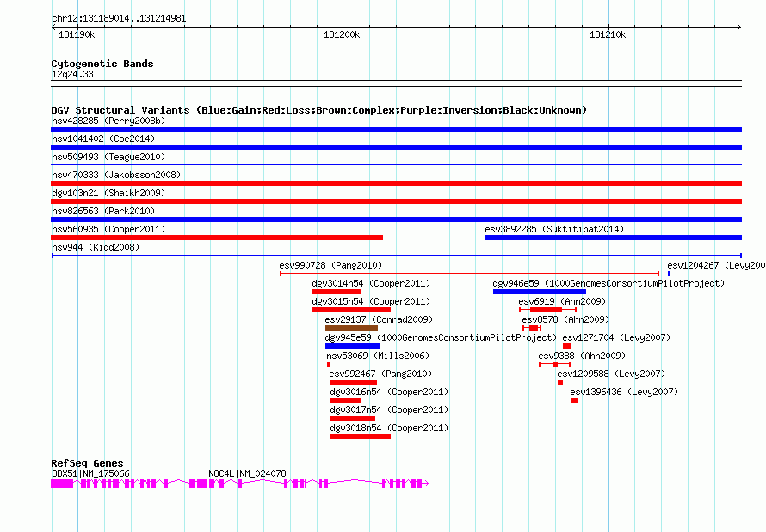Select the dgv3016n54 (Cooper2011) red bar
This screenshot has width=766, height=532.
pyautogui.click(x=345, y=400)
